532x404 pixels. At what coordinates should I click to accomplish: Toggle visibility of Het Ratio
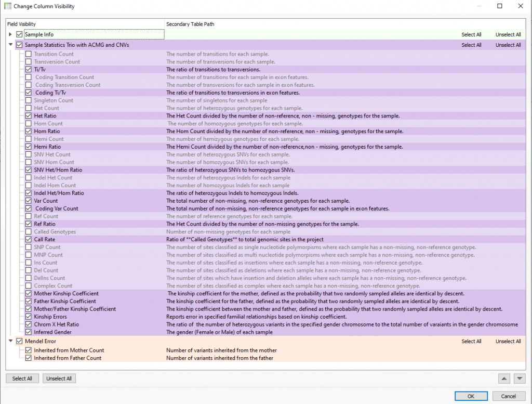pyautogui.click(x=28, y=115)
